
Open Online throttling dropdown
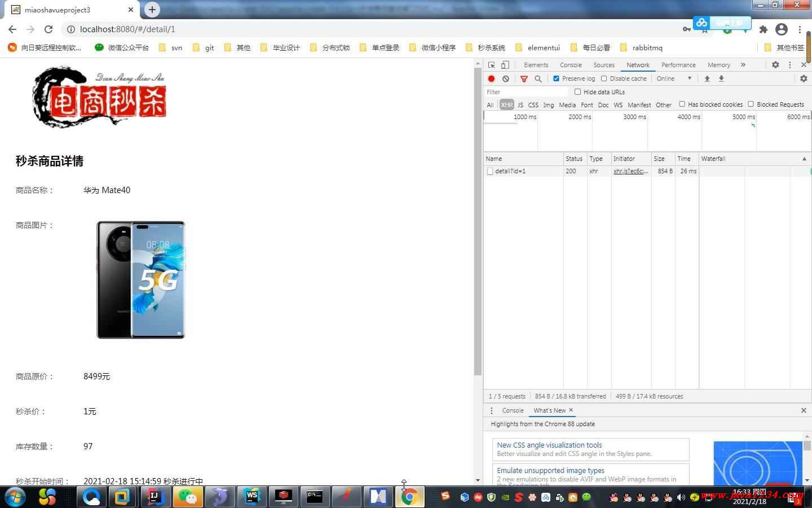coord(674,78)
